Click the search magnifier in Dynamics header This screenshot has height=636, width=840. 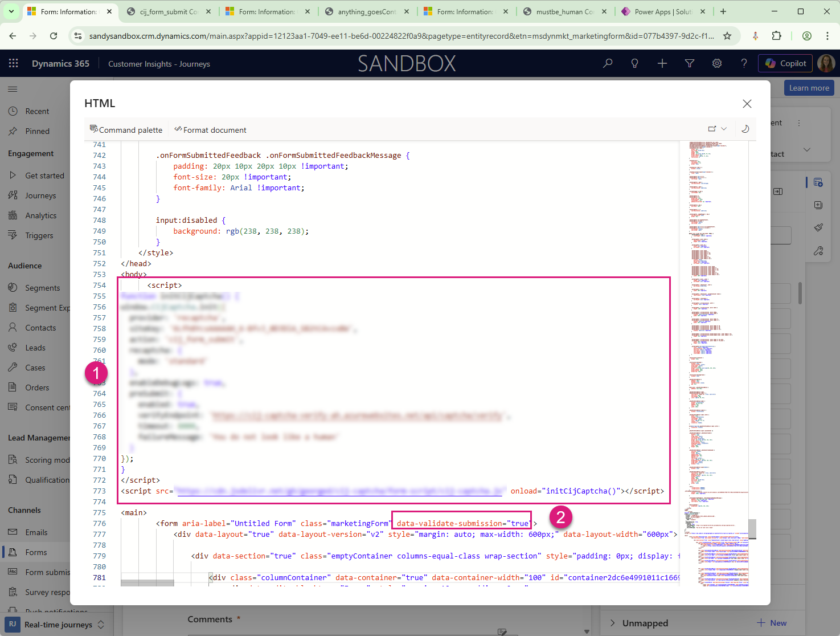click(x=608, y=63)
